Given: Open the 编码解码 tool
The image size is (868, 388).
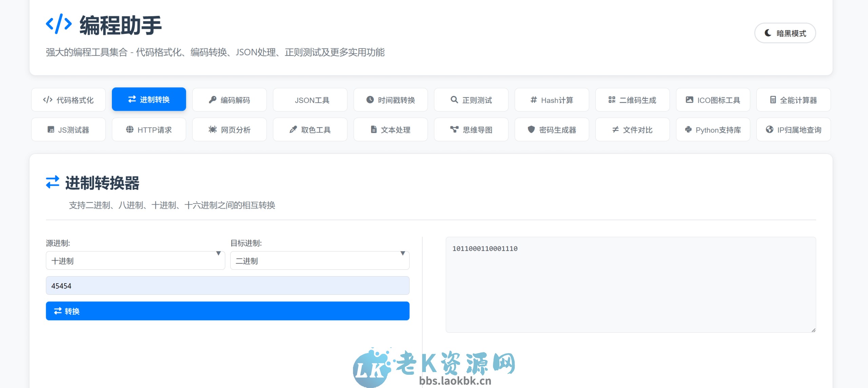Looking at the screenshot, I should (x=229, y=99).
